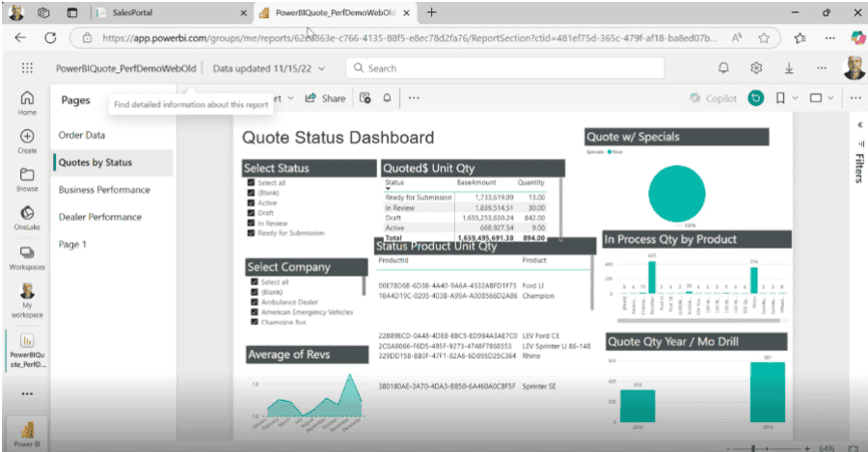Switch to the Business Performance page
Image resolution: width=868 pixels, height=452 pixels.
click(x=104, y=190)
